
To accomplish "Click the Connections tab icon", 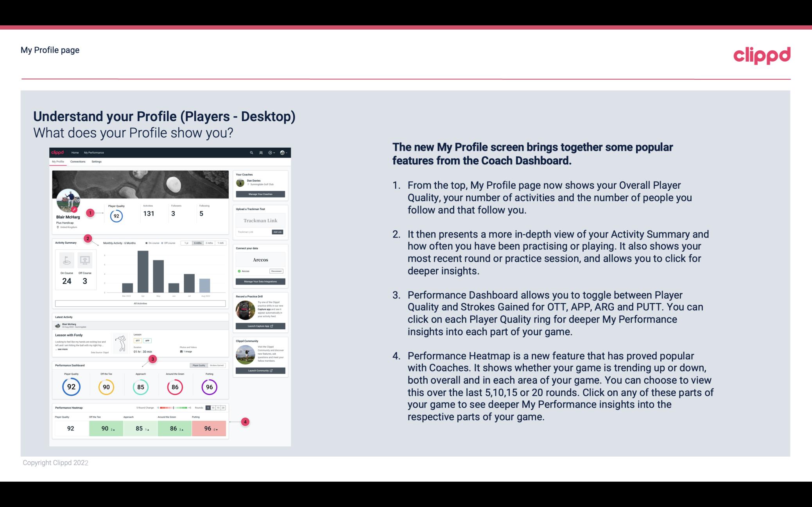I will [x=78, y=161].
